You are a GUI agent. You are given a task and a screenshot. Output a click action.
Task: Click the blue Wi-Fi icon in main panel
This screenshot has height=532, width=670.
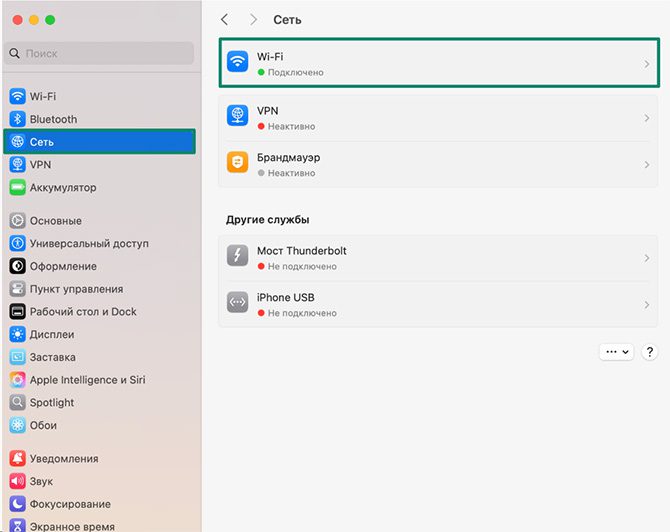coord(238,62)
